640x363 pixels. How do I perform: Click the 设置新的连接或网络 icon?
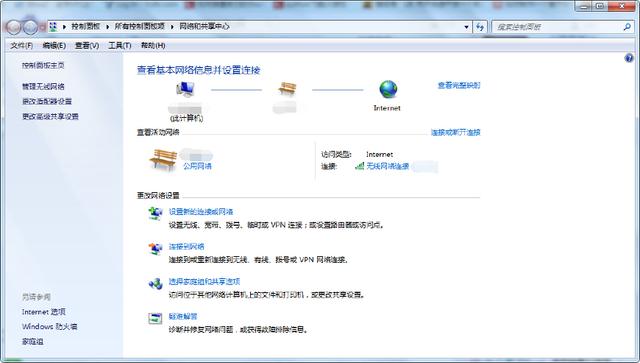tap(155, 214)
